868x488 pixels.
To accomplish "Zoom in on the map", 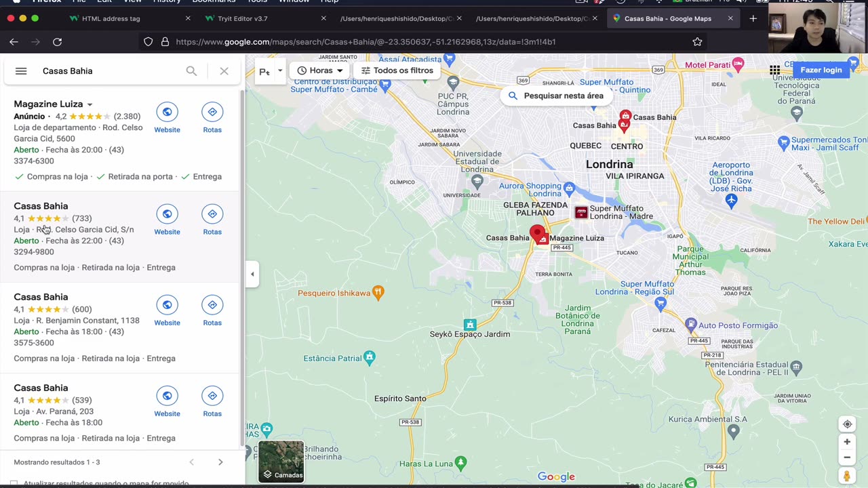I will coord(847,442).
